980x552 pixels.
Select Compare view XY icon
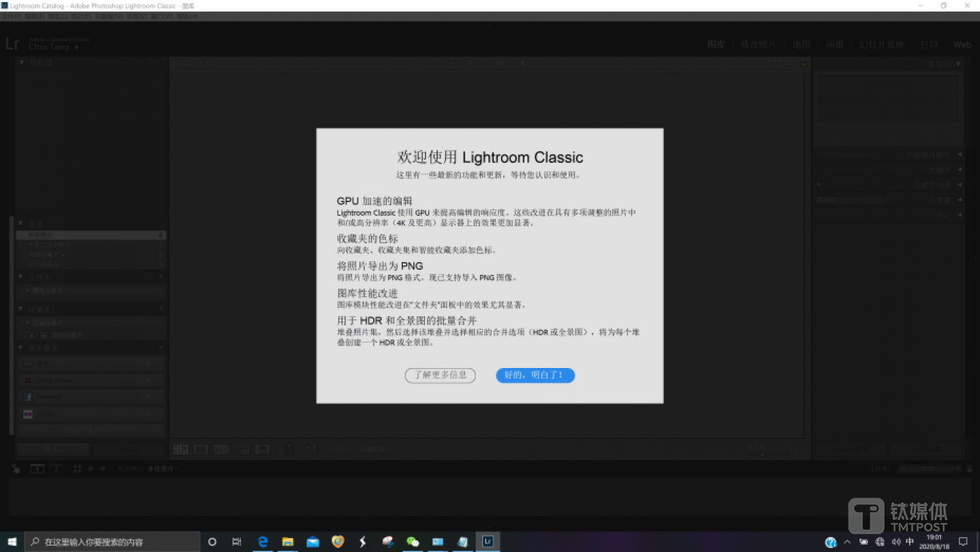(221, 450)
